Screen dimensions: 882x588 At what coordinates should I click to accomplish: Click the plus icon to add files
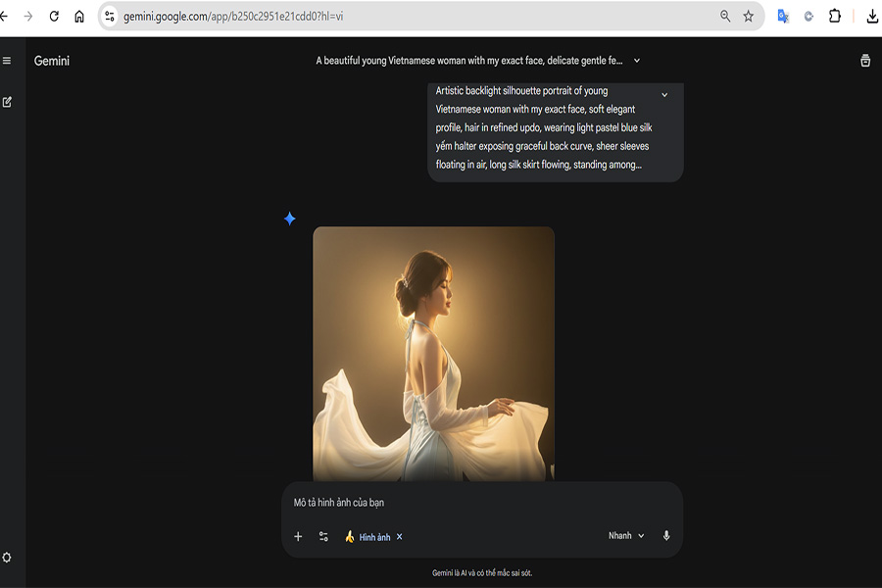(298, 536)
